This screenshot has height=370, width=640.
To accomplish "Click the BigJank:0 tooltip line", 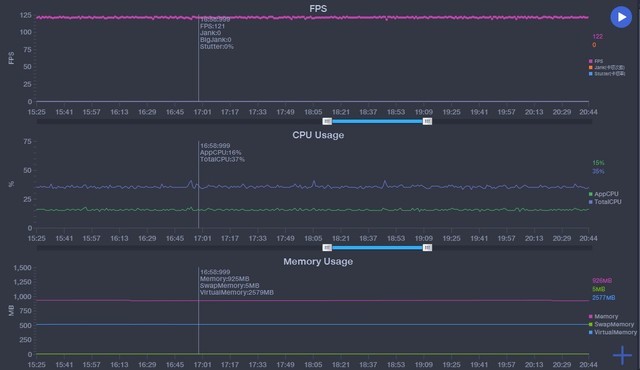I will point(216,40).
